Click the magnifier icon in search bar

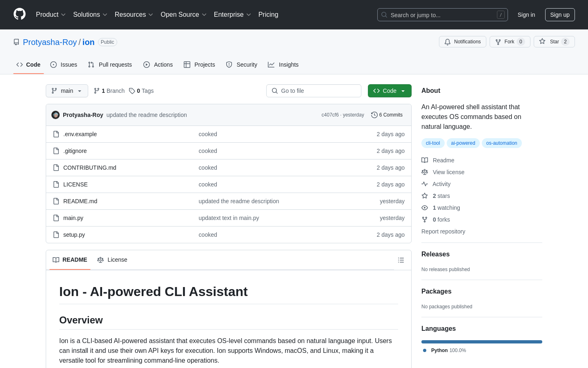coord(384,15)
